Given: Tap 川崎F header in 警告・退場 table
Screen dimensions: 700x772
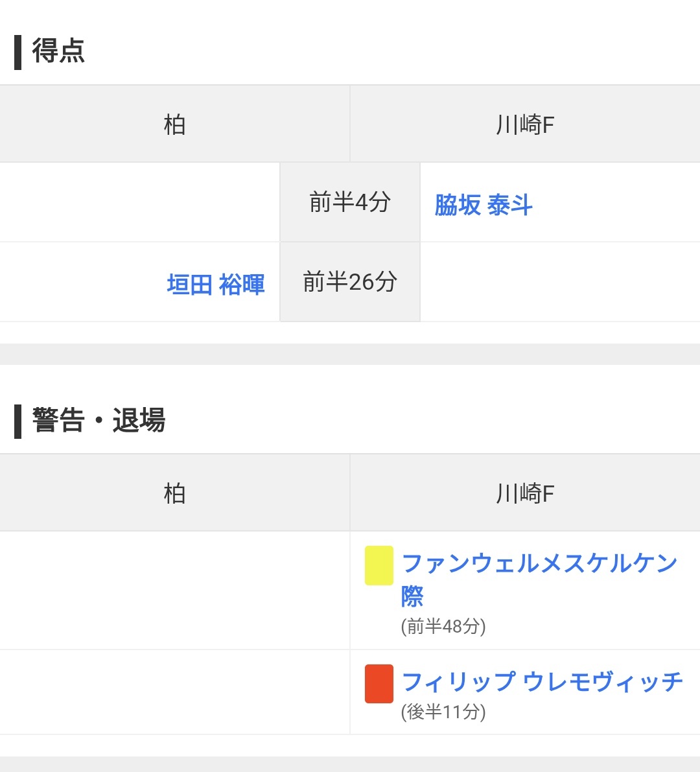Looking at the screenshot, I should 525,493.
